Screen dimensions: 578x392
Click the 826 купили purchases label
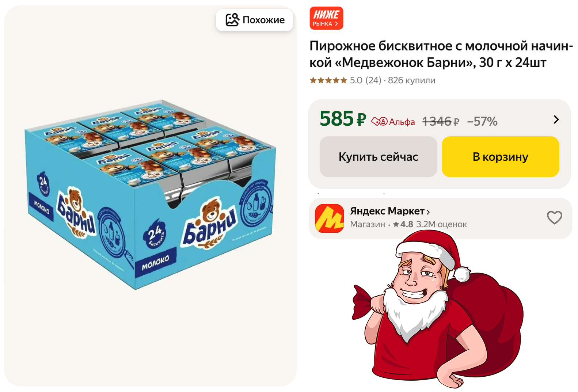pyautogui.click(x=411, y=80)
